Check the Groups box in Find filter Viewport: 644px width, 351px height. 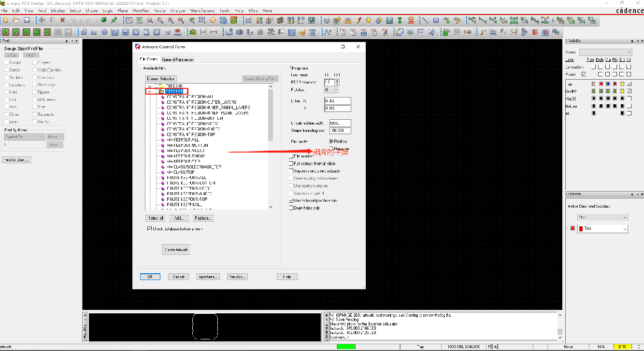[6, 62]
